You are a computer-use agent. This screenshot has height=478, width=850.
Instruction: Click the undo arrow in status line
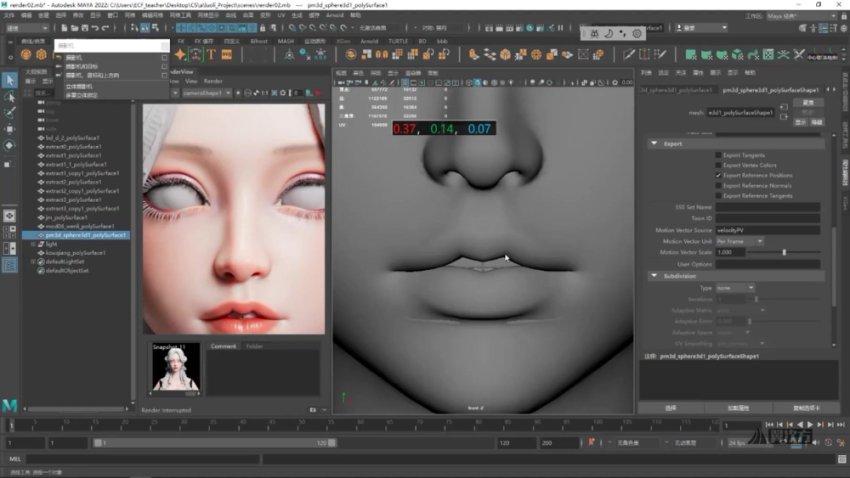93,28
